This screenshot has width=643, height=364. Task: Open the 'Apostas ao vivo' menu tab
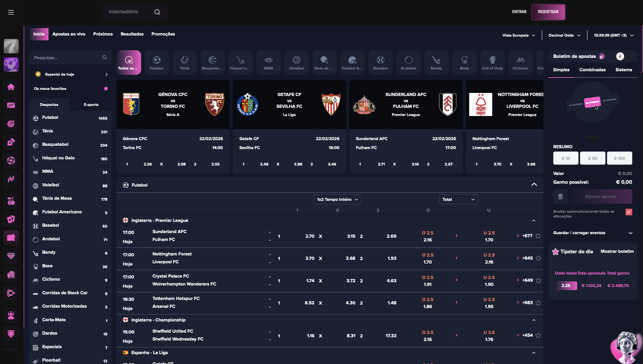click(69, 34)
